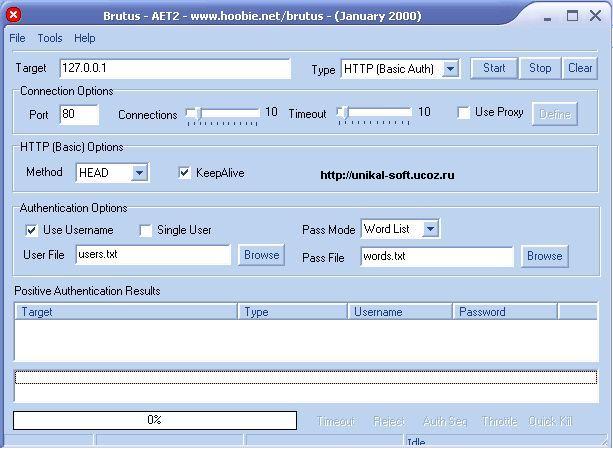613x472 pixels.
Task: Expand the Pass Mode dropdown
Action: (430, 229)
